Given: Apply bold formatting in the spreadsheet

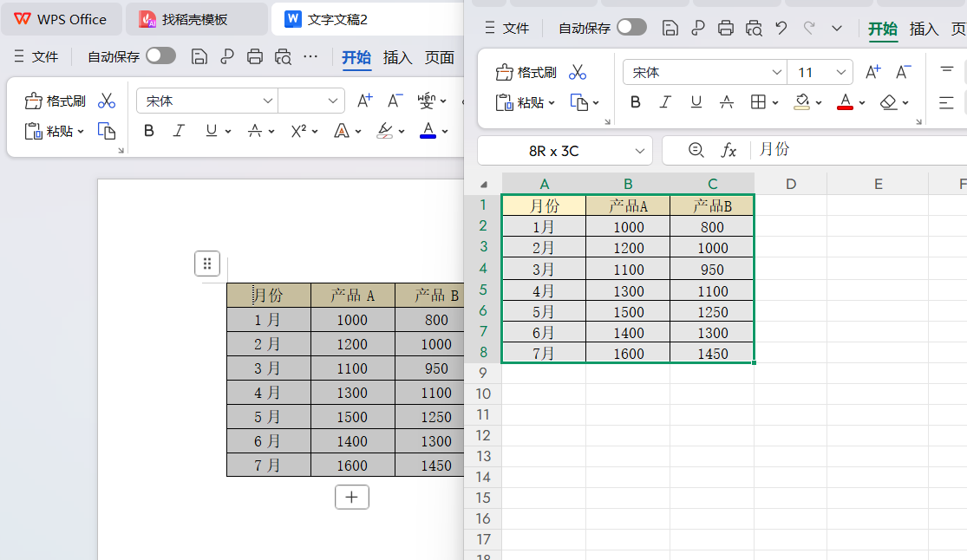Looking at the screenshot, I should coord(635,102).
